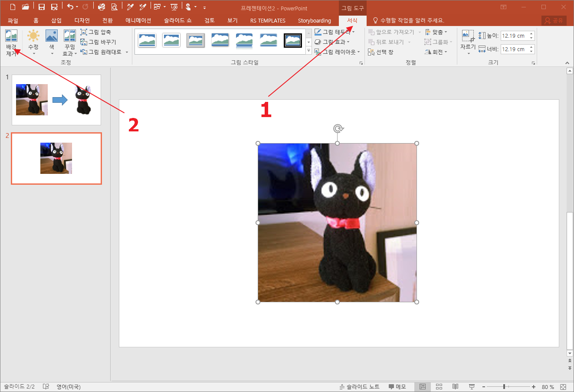Switch to the 홈 (Home) tab
The height and width of the screenshot is (392, 574).
[x=36, y=20]
